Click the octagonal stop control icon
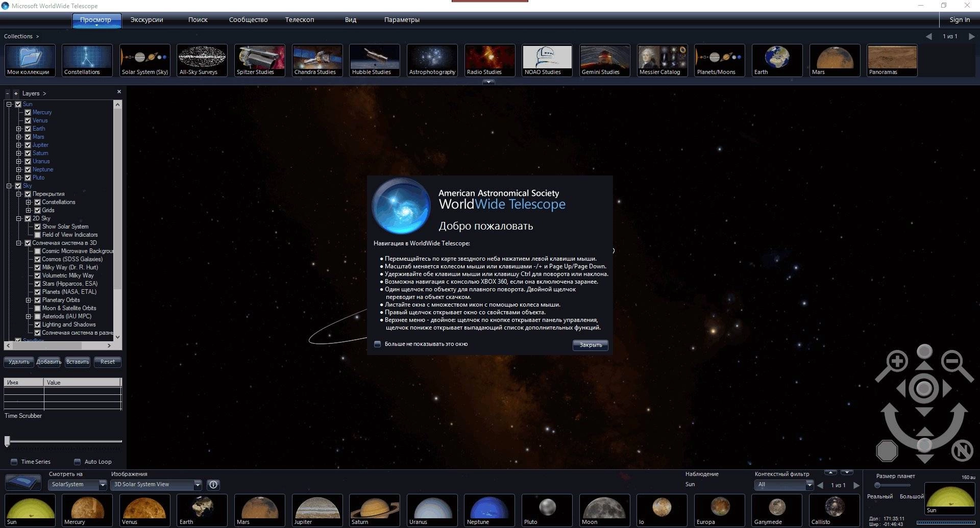Image resolution: width=980 pixels, height=528 pixels. click(887, 450)
